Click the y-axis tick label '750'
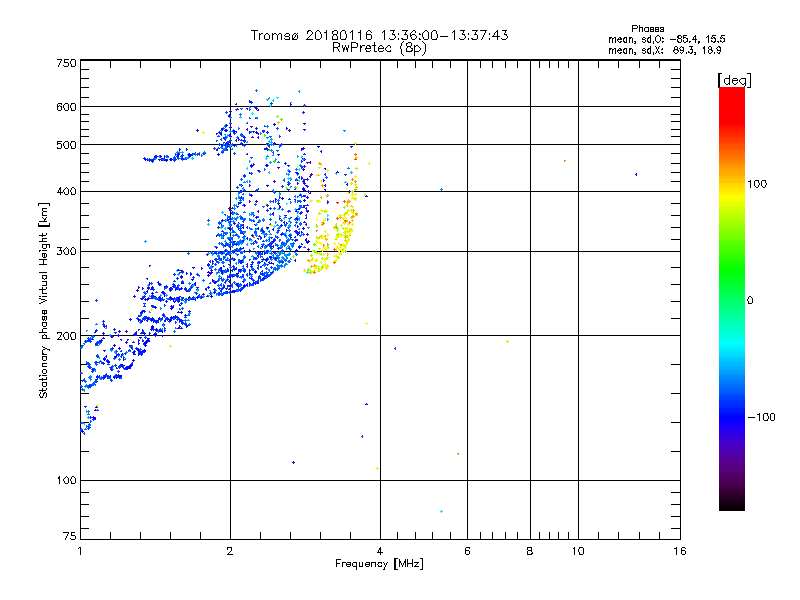The width and height of the screenshot is (800, 600). tap(67, 63)
